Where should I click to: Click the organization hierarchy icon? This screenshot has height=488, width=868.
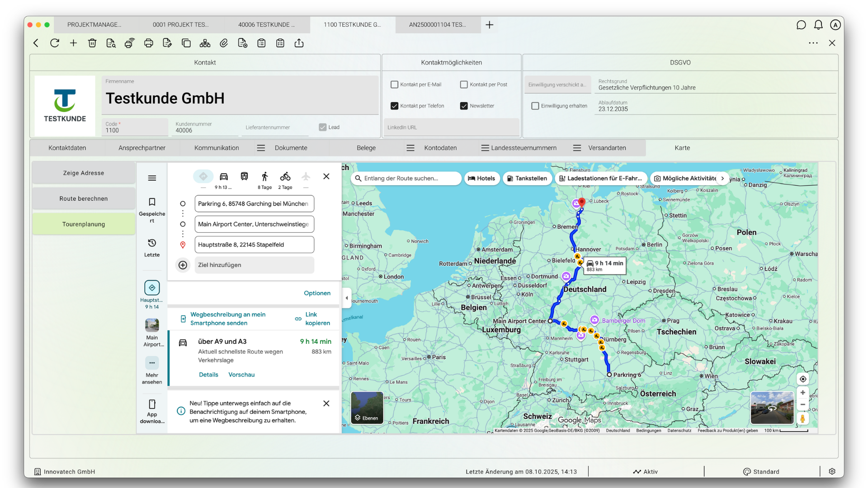(205, 43)
